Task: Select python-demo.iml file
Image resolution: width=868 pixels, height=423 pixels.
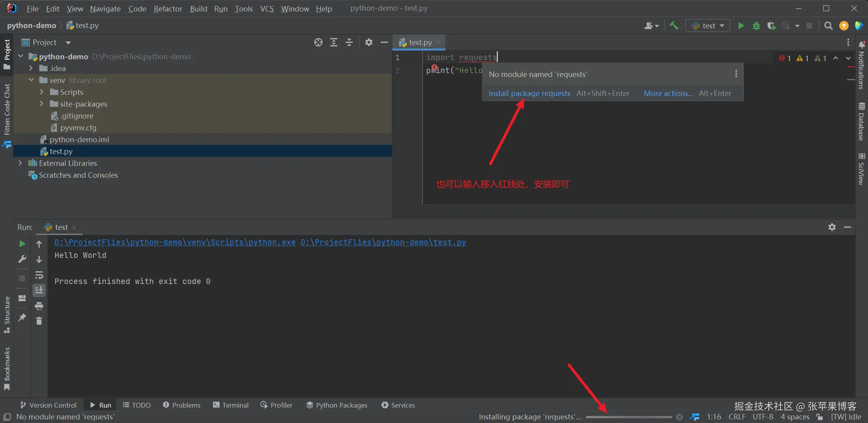Action: coord(203,139)
